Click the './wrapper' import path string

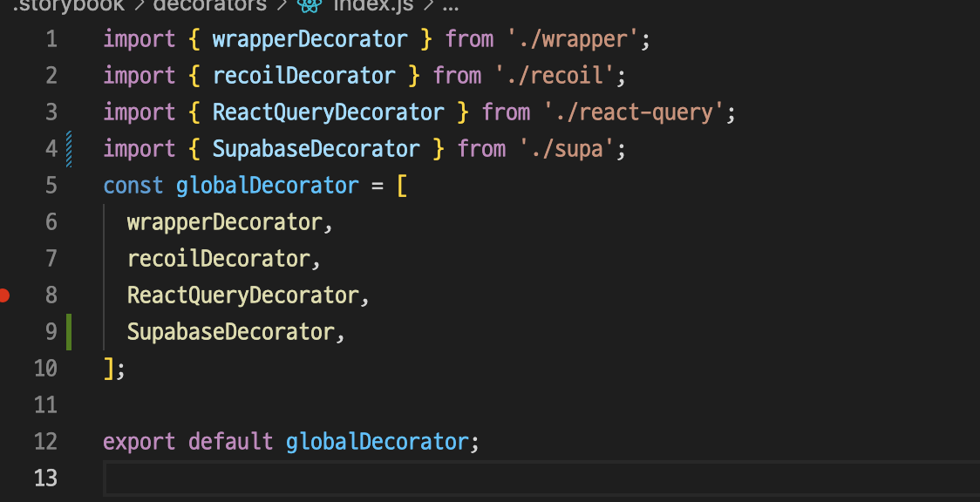click(572, 39)
